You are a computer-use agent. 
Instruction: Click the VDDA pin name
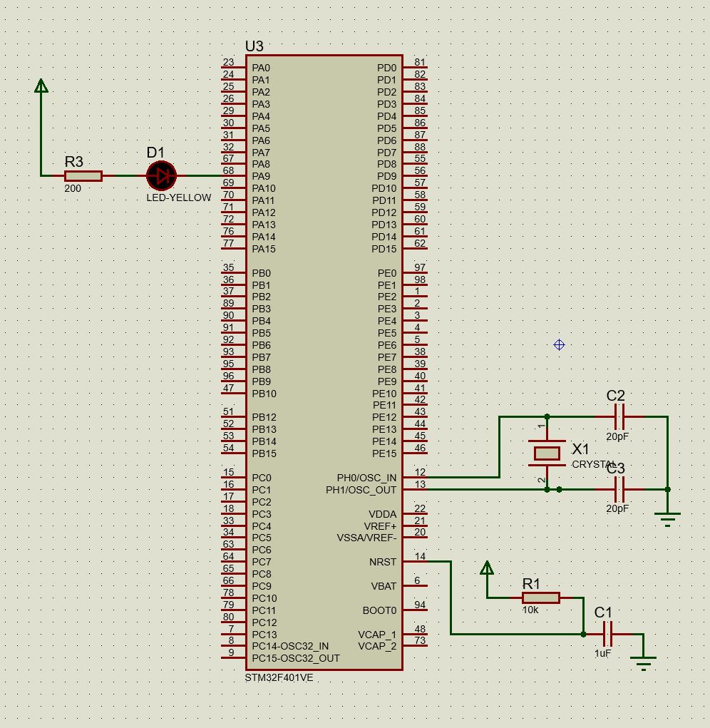(383, 514)
